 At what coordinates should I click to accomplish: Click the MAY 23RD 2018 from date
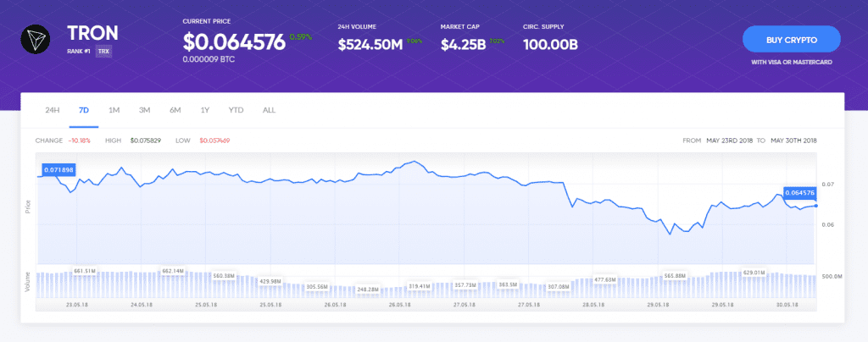(x=729, y=141)
